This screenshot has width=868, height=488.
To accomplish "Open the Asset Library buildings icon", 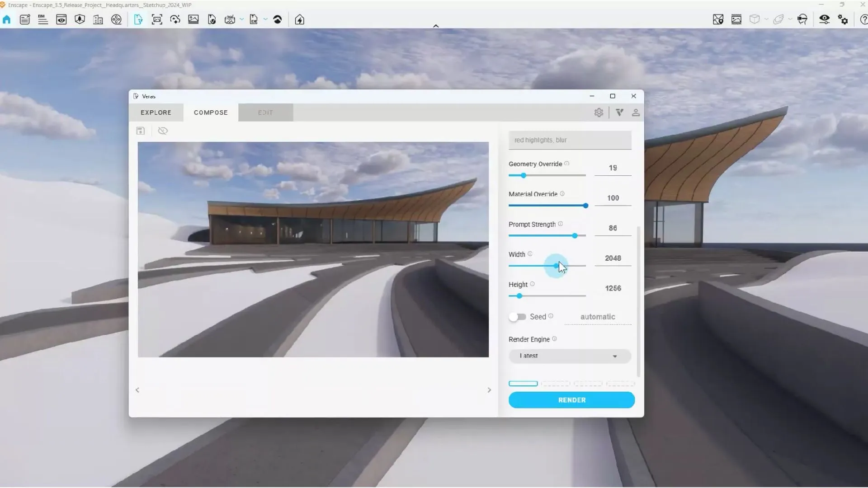I will [98, 19].
